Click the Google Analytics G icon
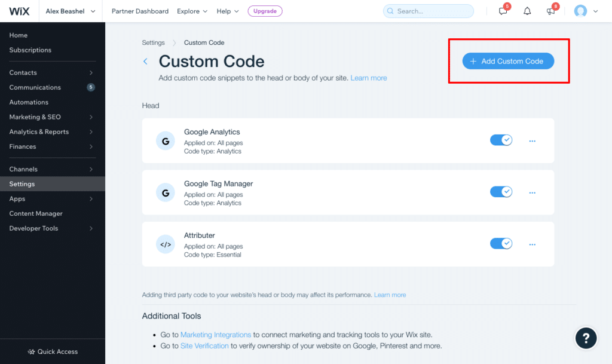Viewport: 612px width, 364px height. [x=166, y=141]
